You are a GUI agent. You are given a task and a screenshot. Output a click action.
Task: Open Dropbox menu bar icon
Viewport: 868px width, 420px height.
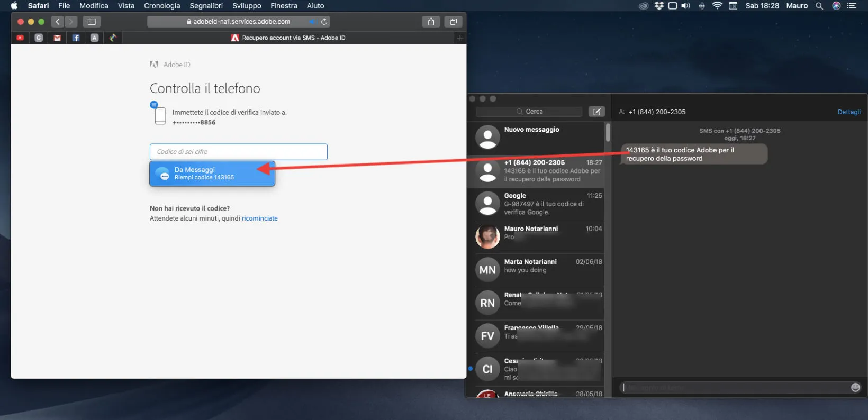pos(659,6)
